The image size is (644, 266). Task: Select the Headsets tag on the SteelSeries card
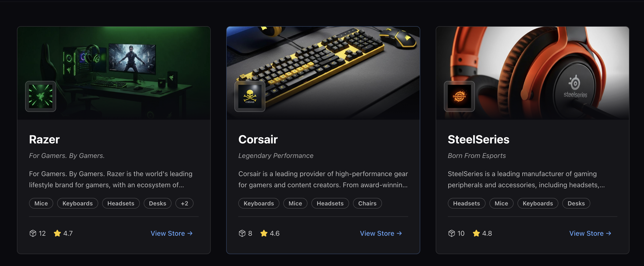tap(466, 203)
